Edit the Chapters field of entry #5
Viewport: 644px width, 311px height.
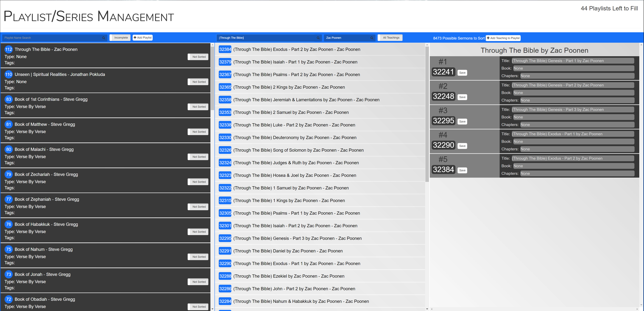pyautogui.click(x=577, y=174)
